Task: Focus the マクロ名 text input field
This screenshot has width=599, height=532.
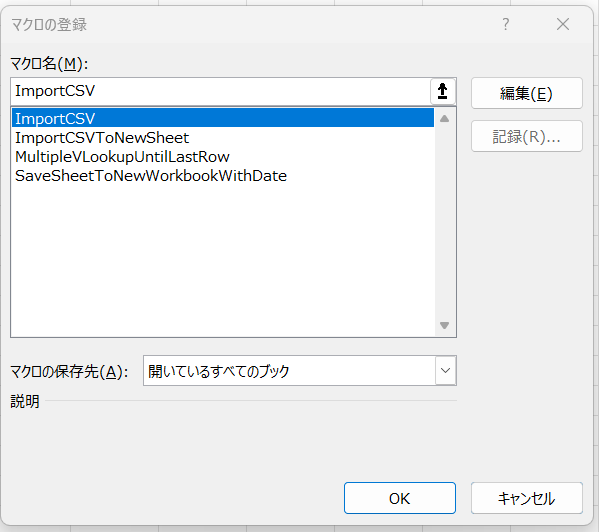Action: click(x=221, y=91)
